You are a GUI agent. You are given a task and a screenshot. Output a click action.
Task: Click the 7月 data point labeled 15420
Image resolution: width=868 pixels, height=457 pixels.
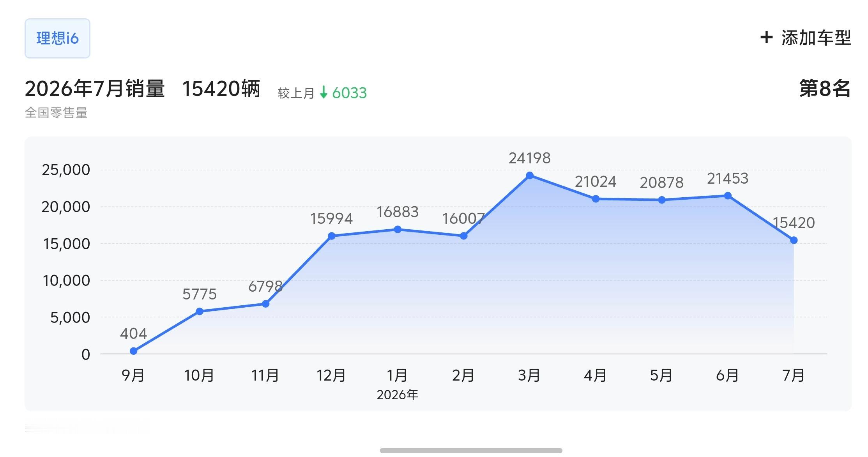(x=794, y=240)
